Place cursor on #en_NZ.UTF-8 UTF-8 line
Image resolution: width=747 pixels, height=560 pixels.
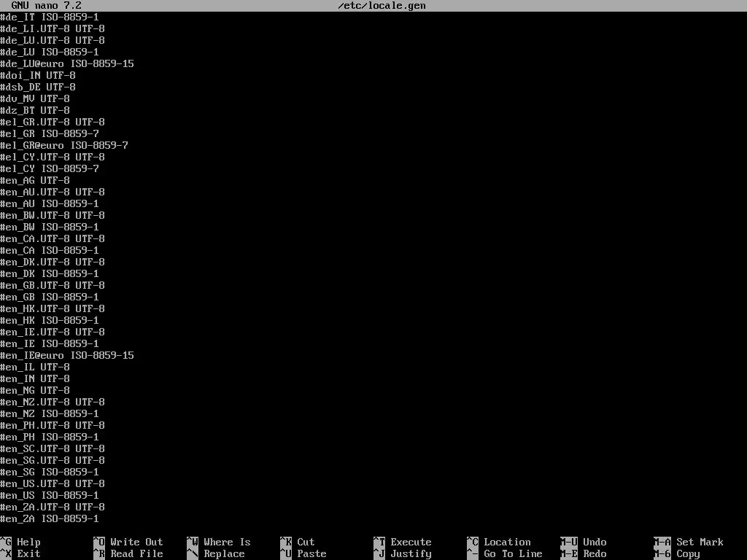point(53,402)
